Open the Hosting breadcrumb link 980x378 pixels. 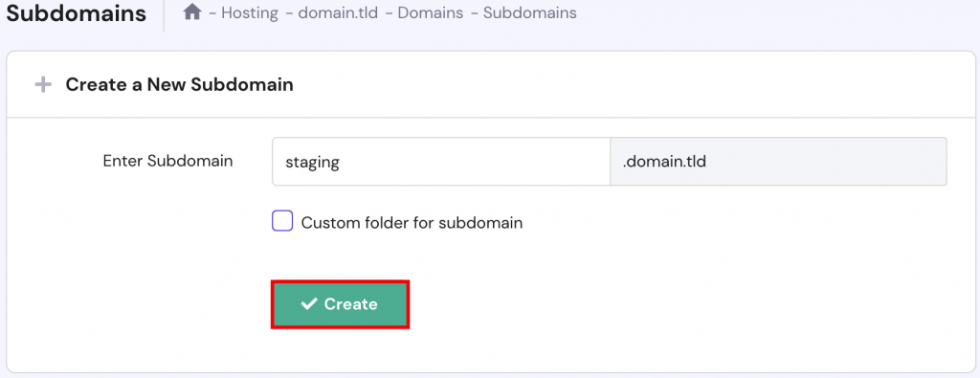250,13
